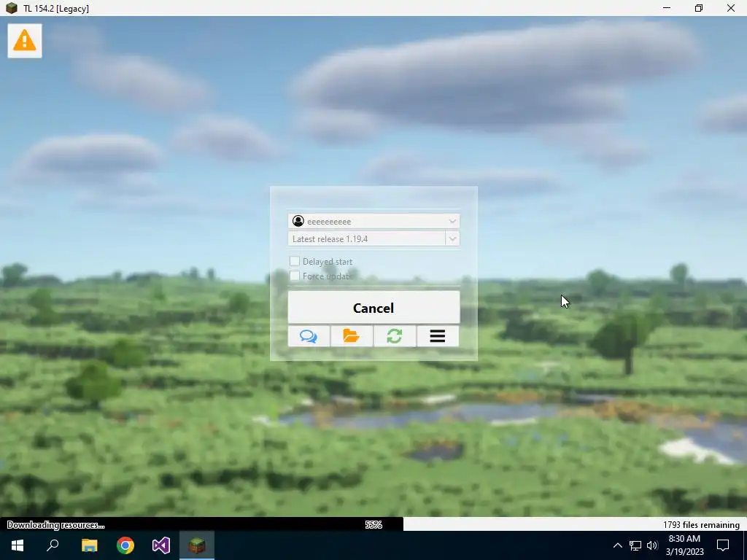Screen dimensions: 747x560
Task: Open the chat support speech-bubbles button
Action: pos(309,336)
